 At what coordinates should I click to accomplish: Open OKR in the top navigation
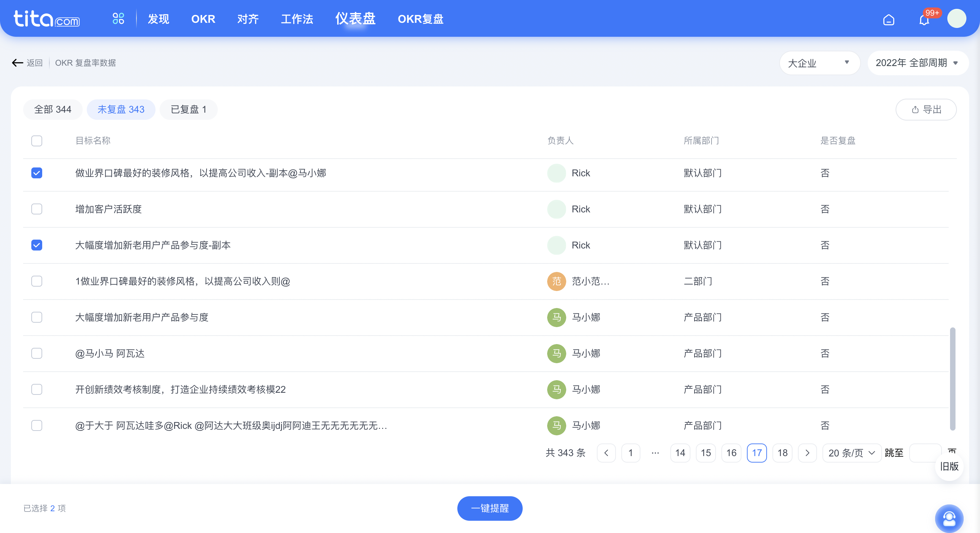pyautogui.click(x=203, y=19)
